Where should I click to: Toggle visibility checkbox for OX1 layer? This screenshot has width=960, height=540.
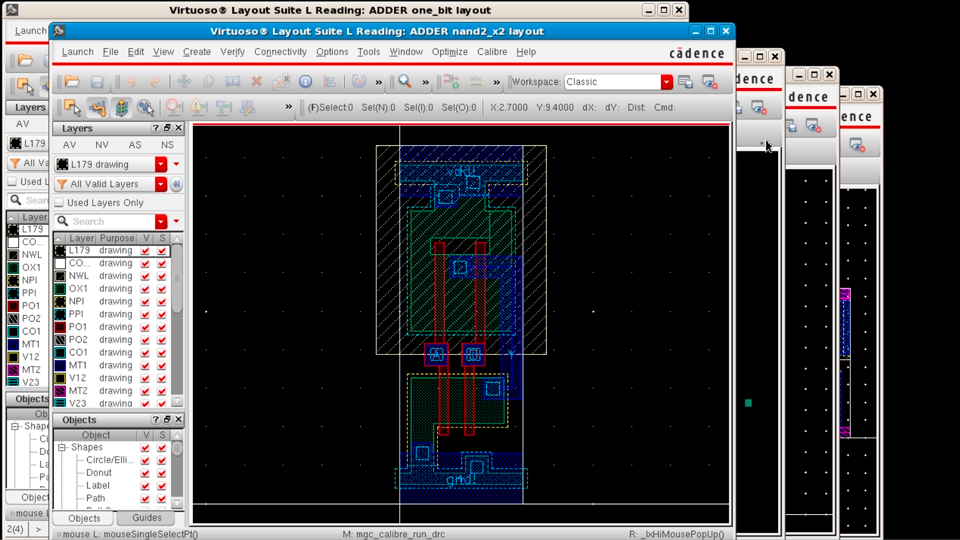coord(145,289)
